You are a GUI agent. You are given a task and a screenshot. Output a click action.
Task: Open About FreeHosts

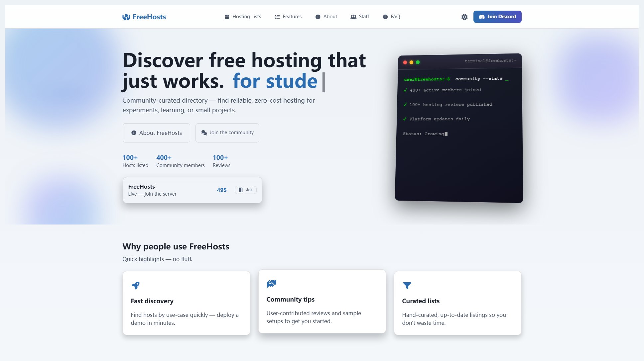pyautogui.click(x=156, y=133)
